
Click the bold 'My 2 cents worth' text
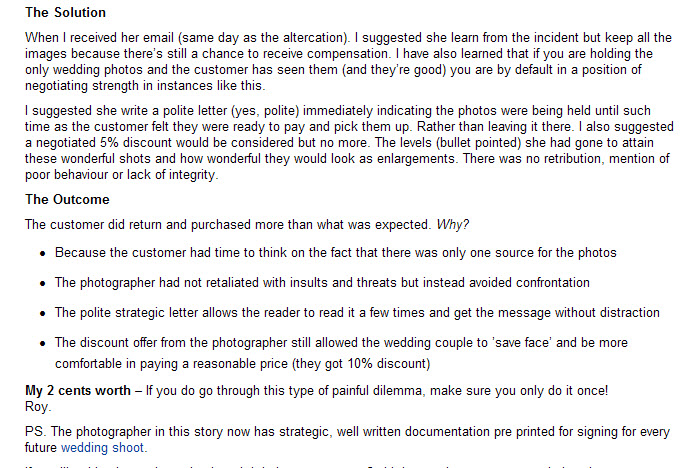coord(77,391)
